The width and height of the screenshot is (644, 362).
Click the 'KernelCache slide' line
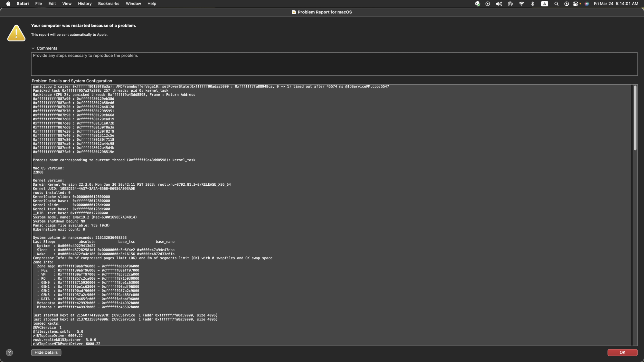(x=71, y=197)
